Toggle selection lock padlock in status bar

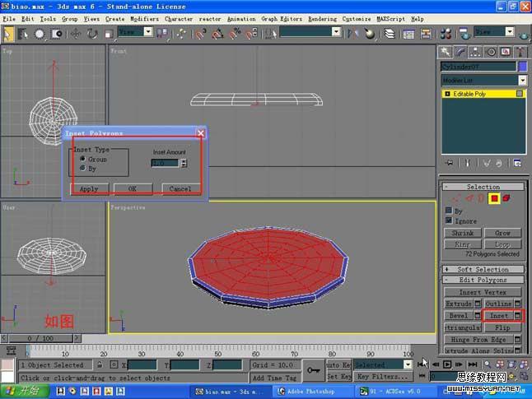100,364
